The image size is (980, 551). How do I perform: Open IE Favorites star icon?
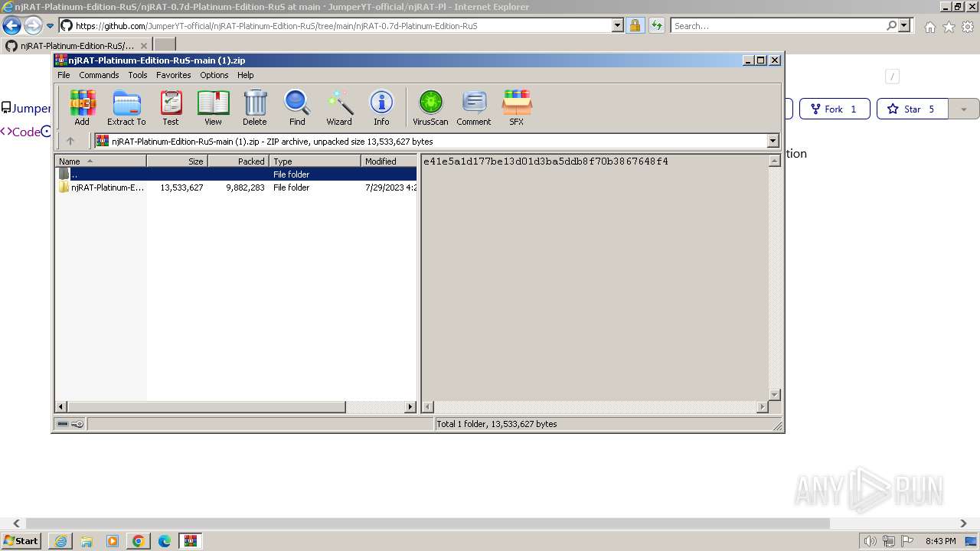pyautogui.click(x=949, y=27)
